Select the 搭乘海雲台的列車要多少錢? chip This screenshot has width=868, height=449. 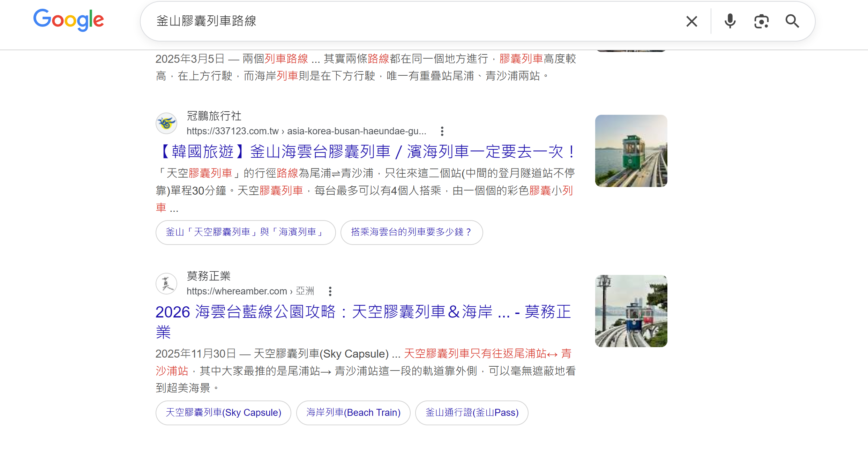coord(411,232)
